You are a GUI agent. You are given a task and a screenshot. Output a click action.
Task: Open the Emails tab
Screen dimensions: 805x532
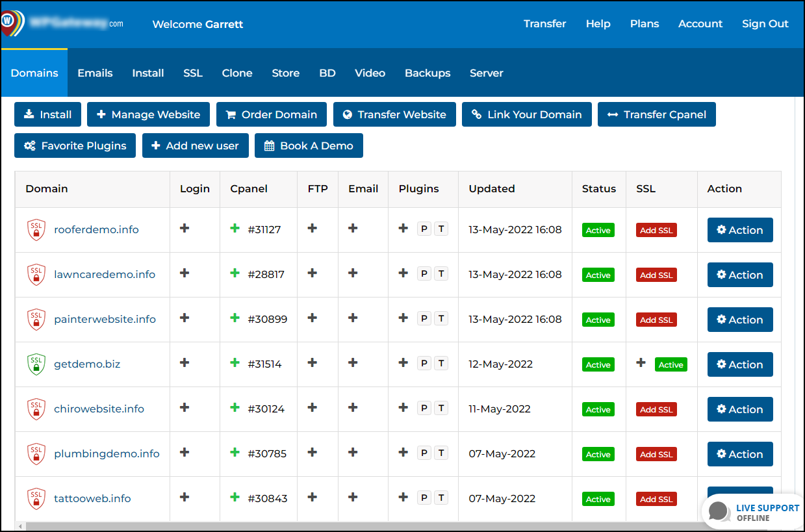pyautogui.click(x=95, y=73)
